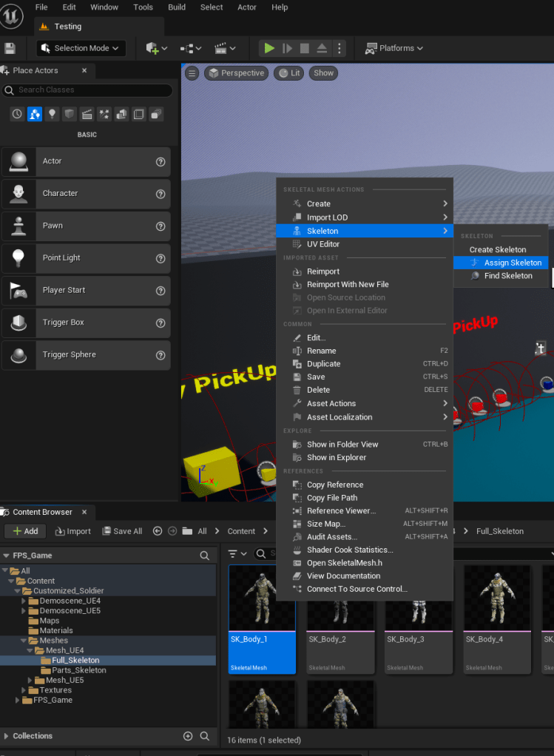
Task: Open the Platforms dropdown
Action: click(x=394, y=48)
